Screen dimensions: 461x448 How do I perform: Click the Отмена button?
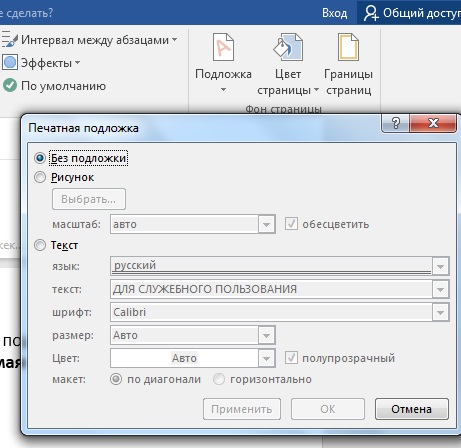(x=412, y=409)
